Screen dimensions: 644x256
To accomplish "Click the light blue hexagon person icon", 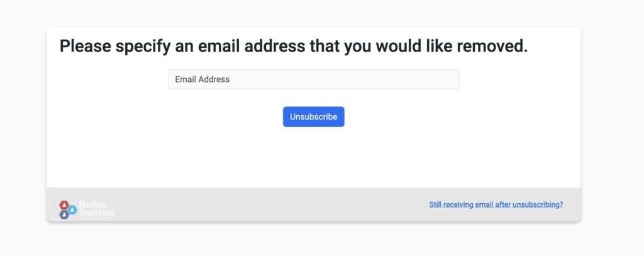I will tap(72, 209).
